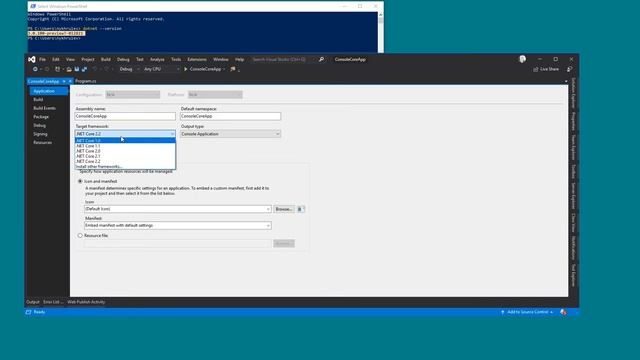Choose .NET Core 2.0 in the list
Viewport: 640px width, 360px height.
(x=125, y=151)
